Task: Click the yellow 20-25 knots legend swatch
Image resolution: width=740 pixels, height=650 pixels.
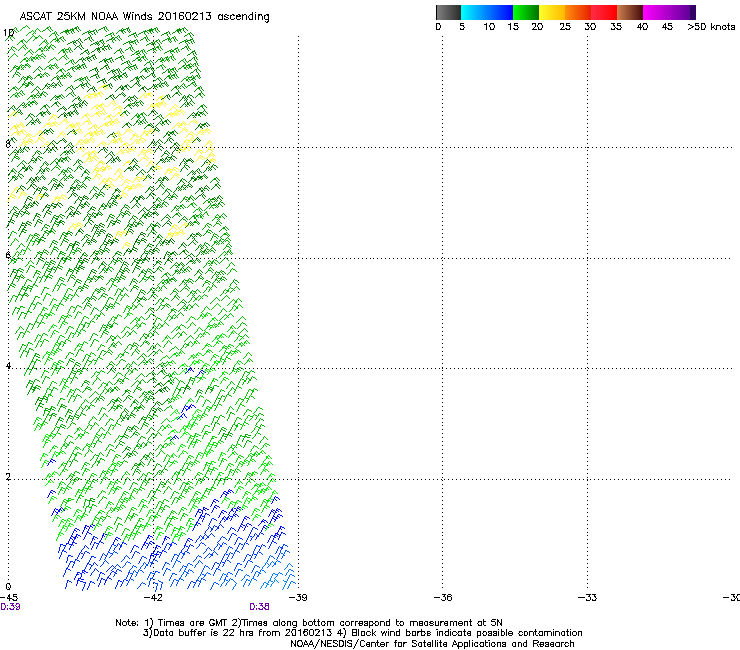Action: point(552,12)
